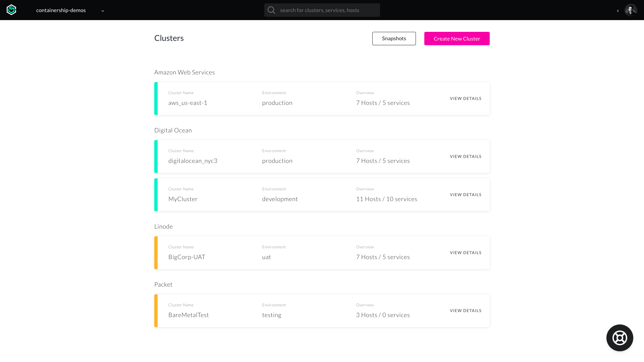This screenshot has height=362, width=644.
Task: Focus the clusters, services, hosts search field
Action: (327, 10)
